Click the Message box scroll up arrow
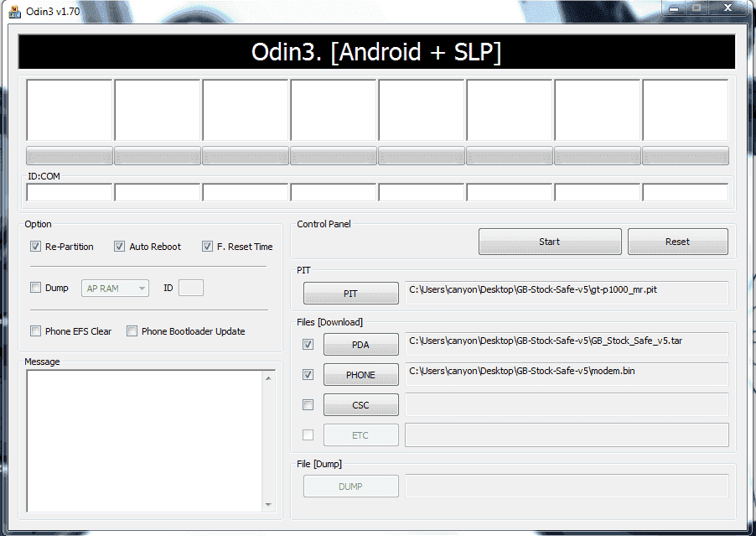The image size is (756, 536). click(268, 378)
